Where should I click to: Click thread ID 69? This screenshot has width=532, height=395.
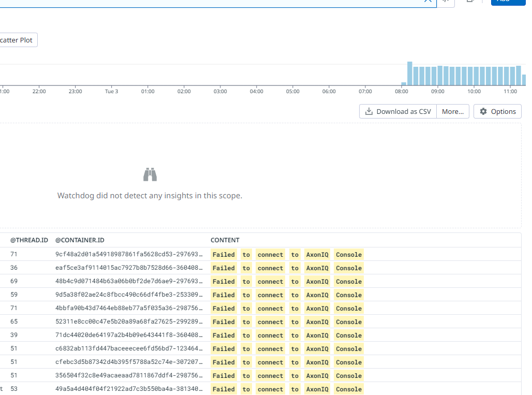(x=14, y=281)
